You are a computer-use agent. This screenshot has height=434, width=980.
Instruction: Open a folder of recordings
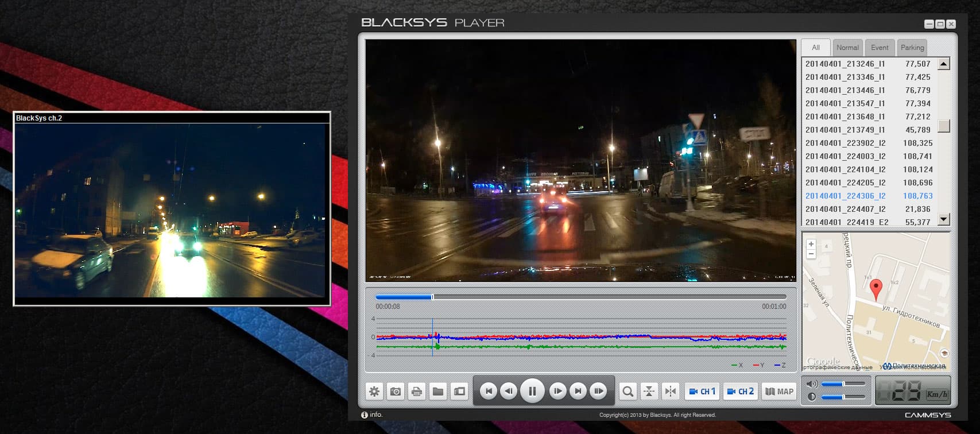438,392
